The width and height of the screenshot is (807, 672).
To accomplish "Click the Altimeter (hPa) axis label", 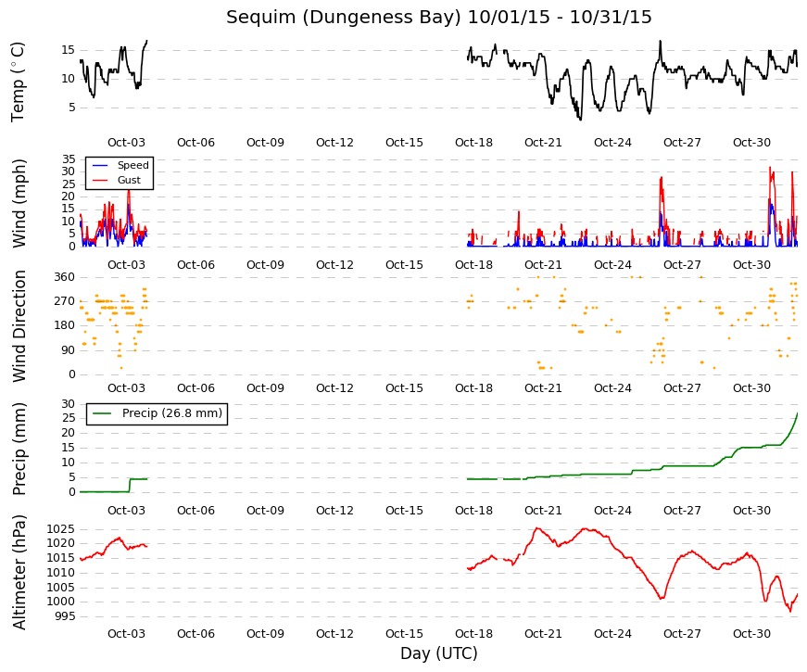I will click(x=19, y=572).
